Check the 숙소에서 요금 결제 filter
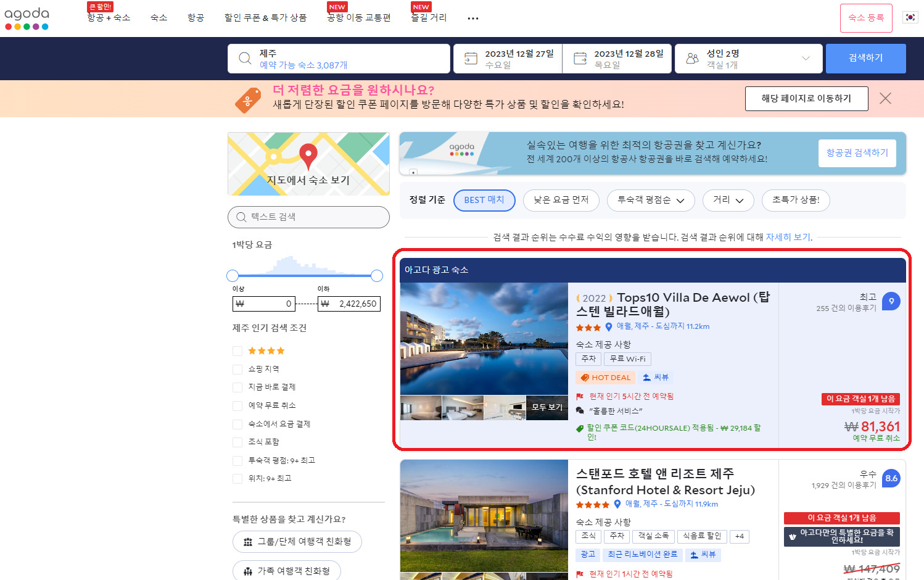The height and width of the screenshot is (580, 924). tap(237, 425)
